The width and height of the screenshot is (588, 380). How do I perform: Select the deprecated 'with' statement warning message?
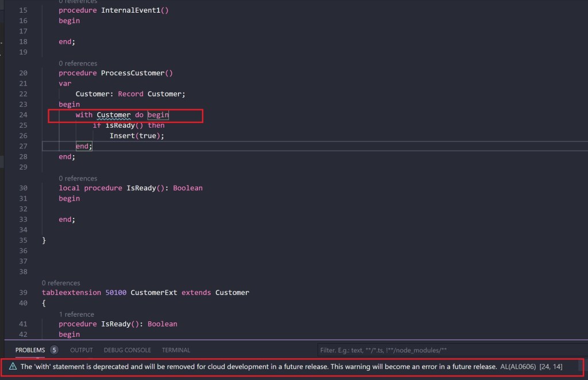(258, 366)
